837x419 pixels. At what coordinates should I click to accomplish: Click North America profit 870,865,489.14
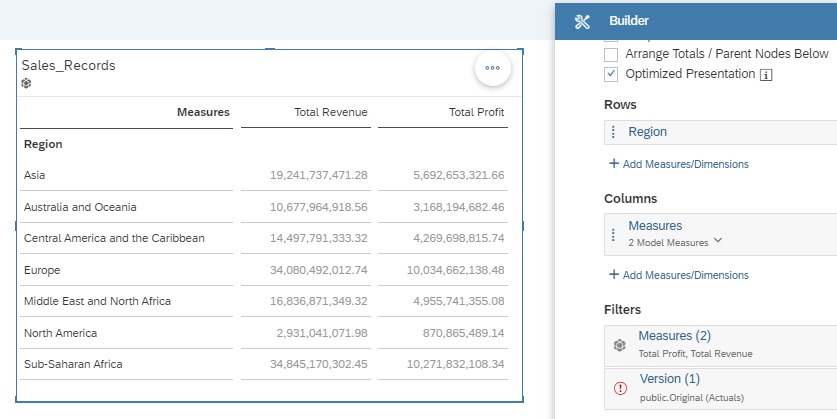pos(463,333)
